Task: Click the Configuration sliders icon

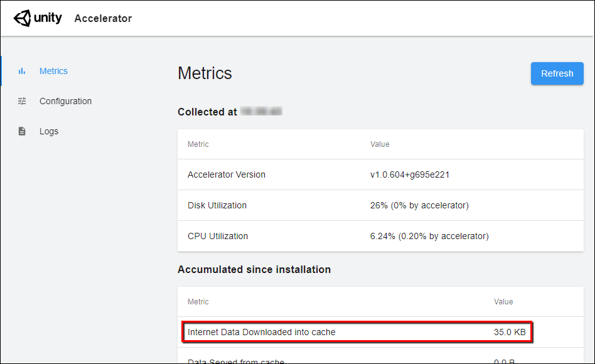Action: pos(22,101)
